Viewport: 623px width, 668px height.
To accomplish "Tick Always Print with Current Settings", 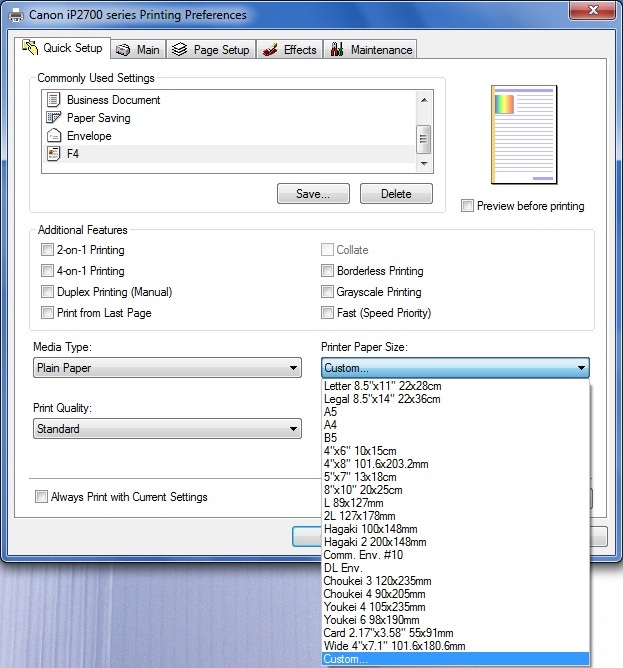I will pyautogui.click(x=41, y=497).
